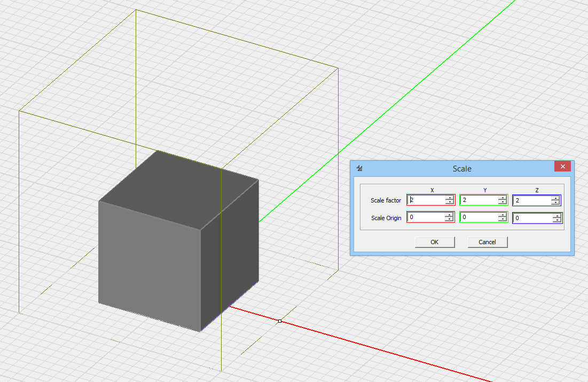Increase the X Scale factor with up arrow
The image size is (588, 382).
pyautogui.click(x=450, y=198)
